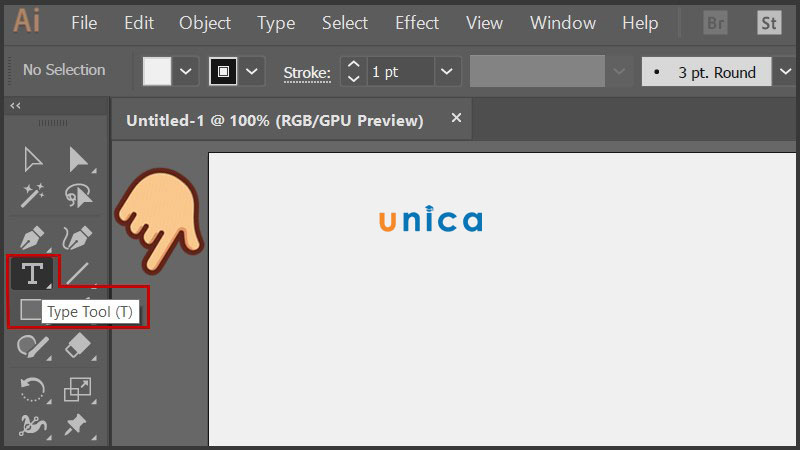This screenshot has width=800, height=450.
Task: Close the Untitled-1 document tab
Action: [456, 118]
